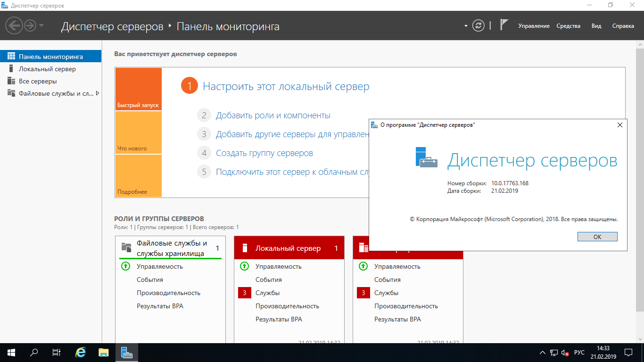Viewport: 644px width, 362px height.
Task: Click the Server Manager taskbar icon
Action: pyautogui.click(x=126, y=352)
